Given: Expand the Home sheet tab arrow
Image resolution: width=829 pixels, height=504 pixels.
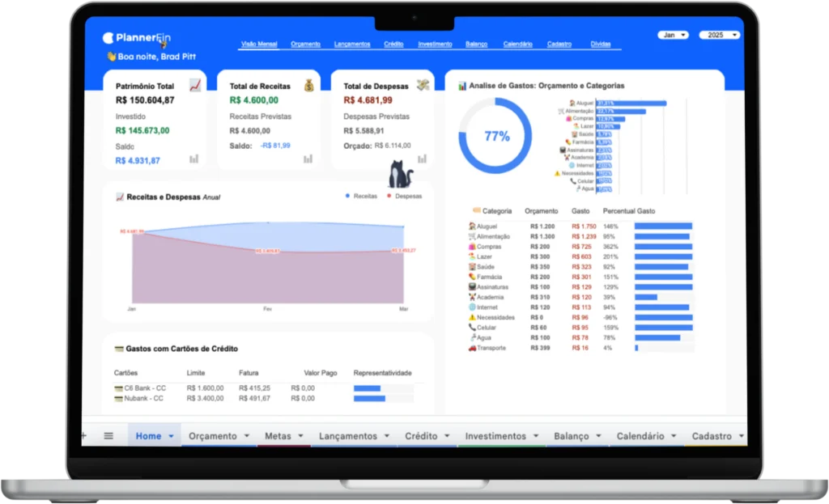Looking at the screenshot, I should 171,436.
